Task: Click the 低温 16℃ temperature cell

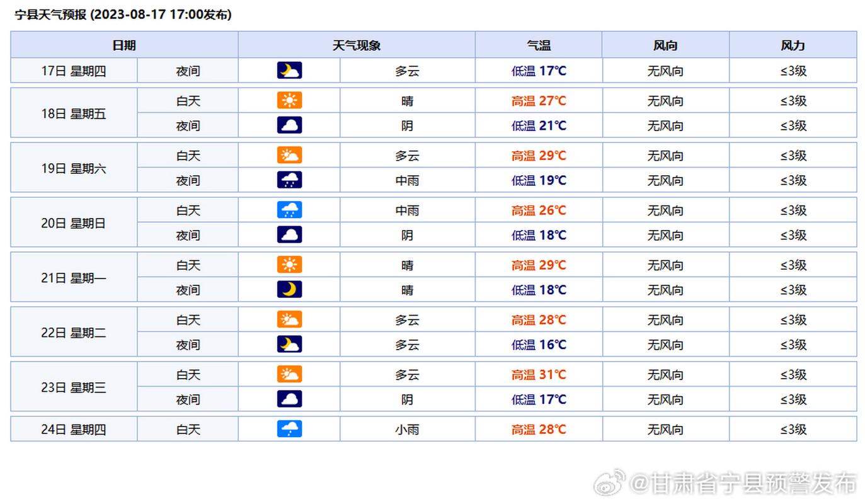Action: (x=539, y=345)
